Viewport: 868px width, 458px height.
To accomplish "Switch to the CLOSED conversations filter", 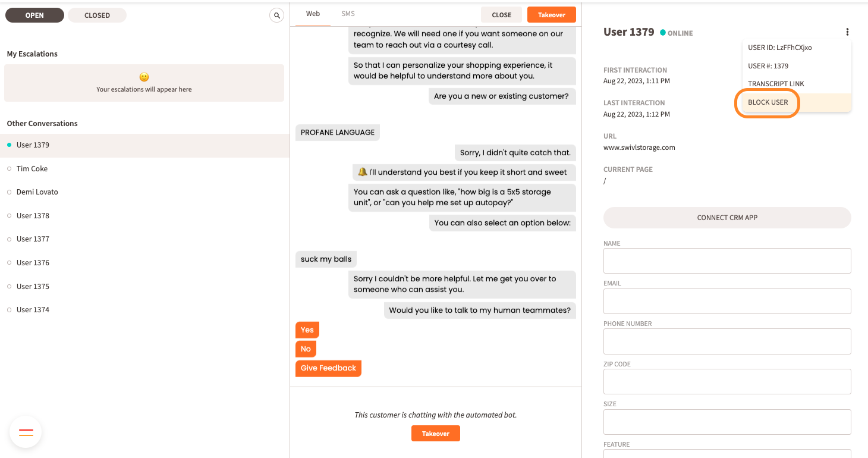I will tap(96, 15).
